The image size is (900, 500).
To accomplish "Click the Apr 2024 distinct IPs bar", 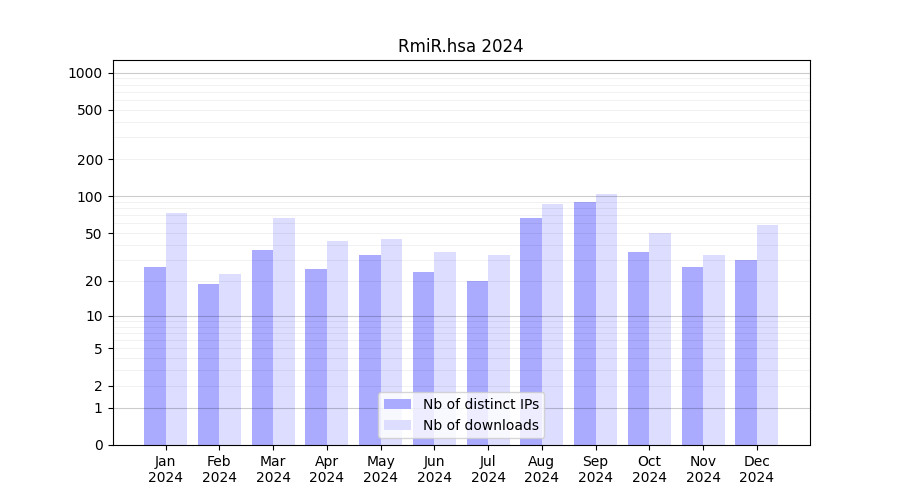I will point(316,356).
